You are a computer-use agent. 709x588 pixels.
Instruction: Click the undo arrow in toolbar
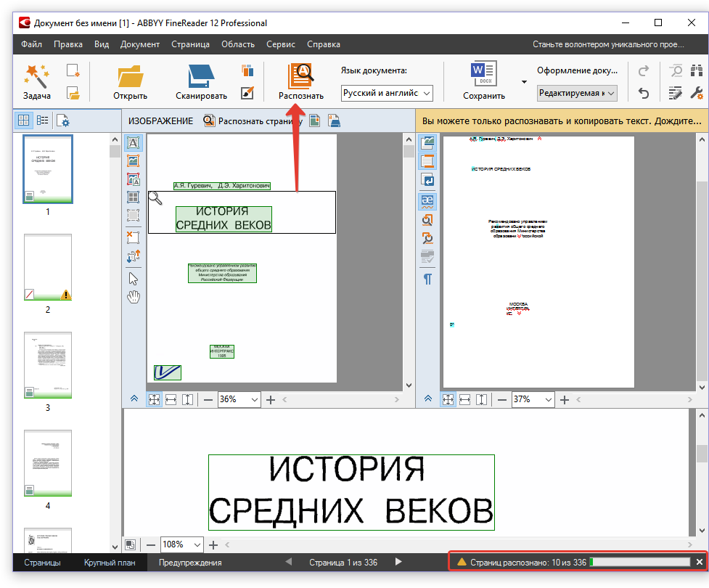(x=643, y=93)
